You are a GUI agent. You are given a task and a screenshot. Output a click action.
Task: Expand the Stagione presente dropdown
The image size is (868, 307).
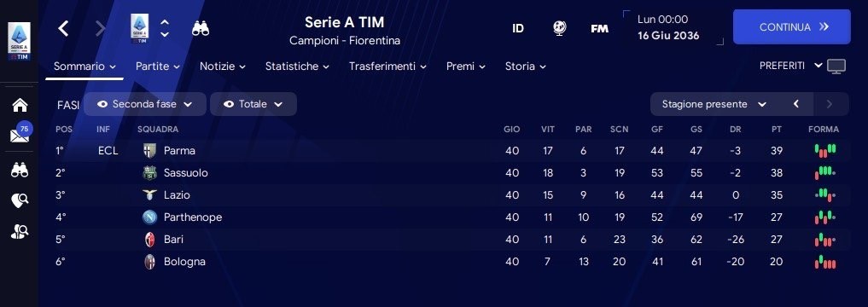714,104
